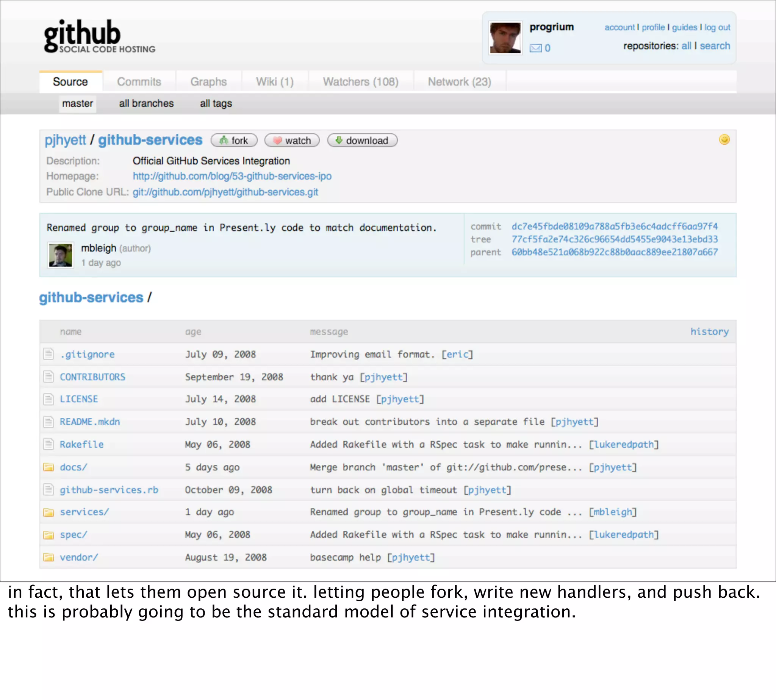The height and width of the screenshot is (700, 776).
Task: Open the profile link
Action: (653, 27)
